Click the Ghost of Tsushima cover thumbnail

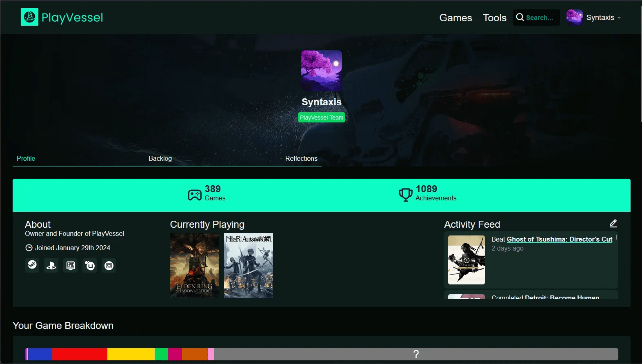(x=467, y=260)
